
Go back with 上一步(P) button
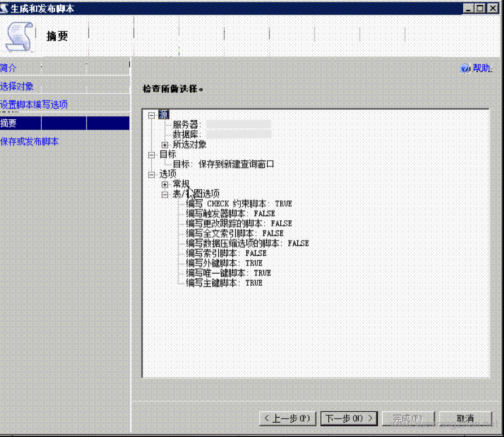point(287,418)
